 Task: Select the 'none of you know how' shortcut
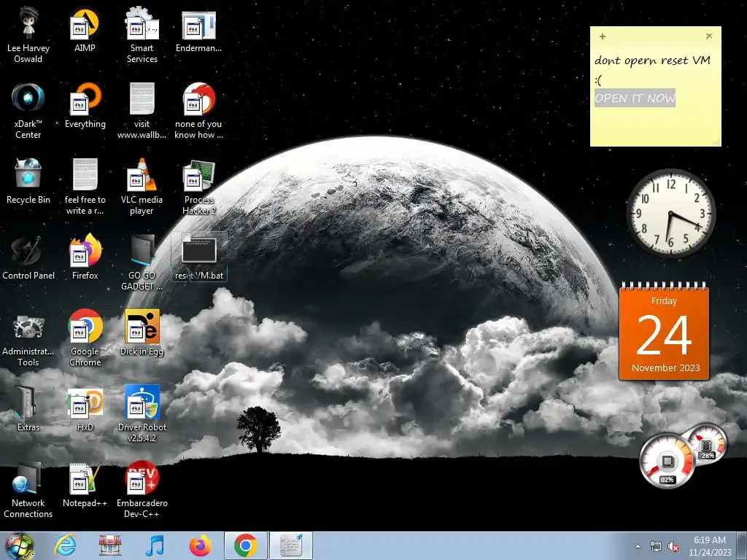[198, 112]
